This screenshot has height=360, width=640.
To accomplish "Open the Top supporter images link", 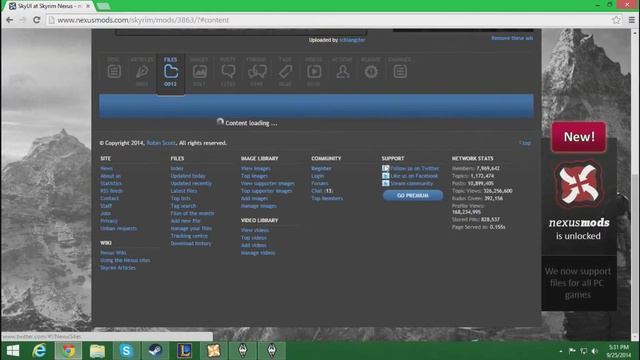I will click(x=267, y=191).
